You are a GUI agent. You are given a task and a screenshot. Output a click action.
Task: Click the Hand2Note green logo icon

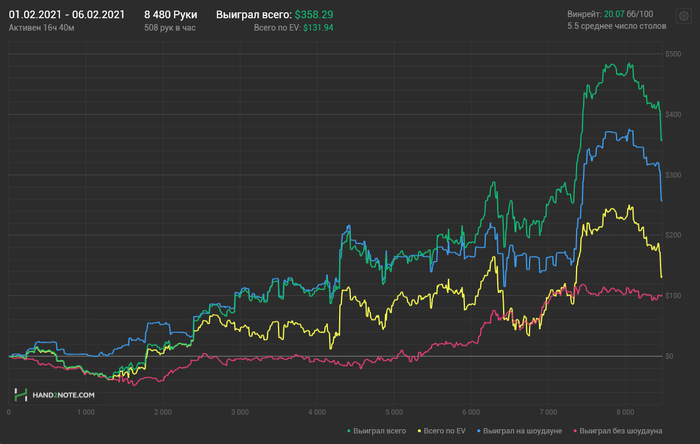point(20,396)
